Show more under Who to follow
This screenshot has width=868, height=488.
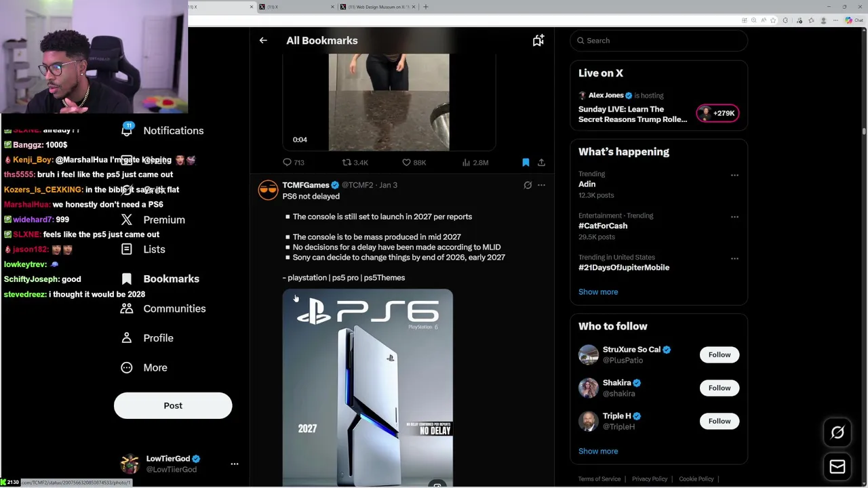click(x=598, y=451)
